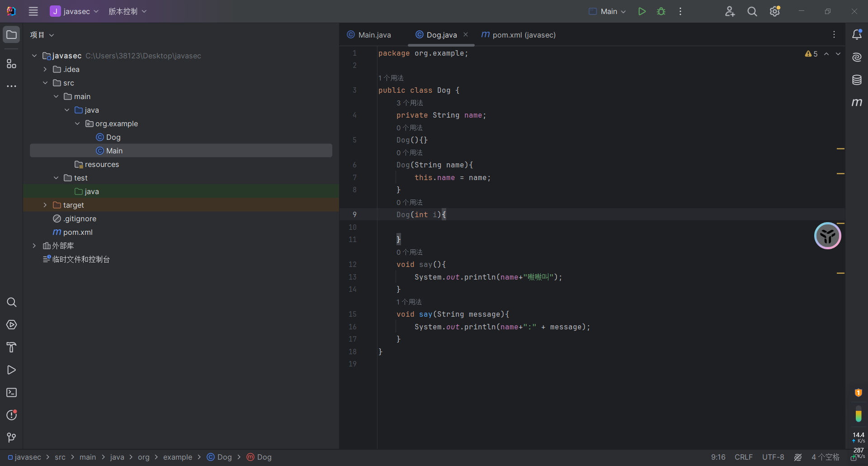Open the Terminal tool window
This screenshot has width=868, height=466.
(x=11, y=393)
